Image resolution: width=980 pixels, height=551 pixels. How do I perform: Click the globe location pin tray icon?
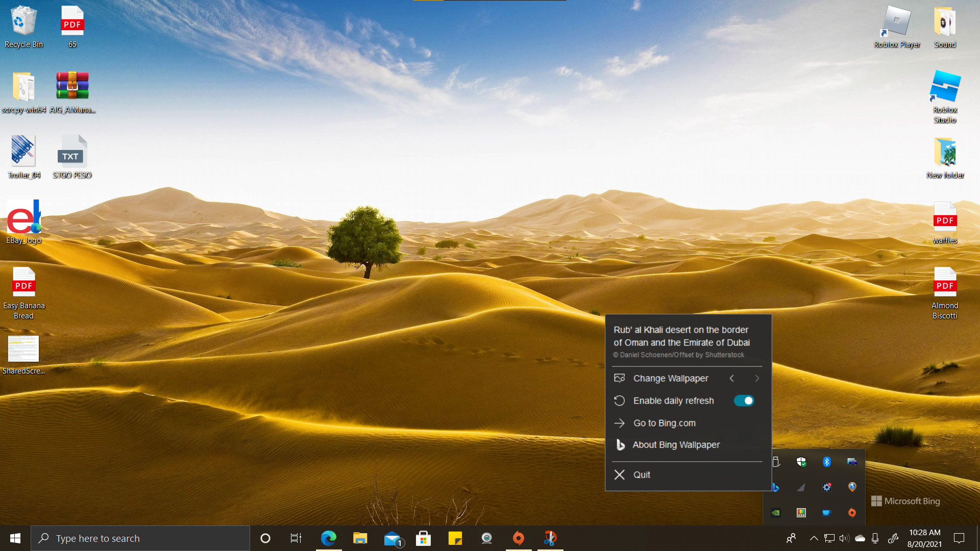point(852,487)
